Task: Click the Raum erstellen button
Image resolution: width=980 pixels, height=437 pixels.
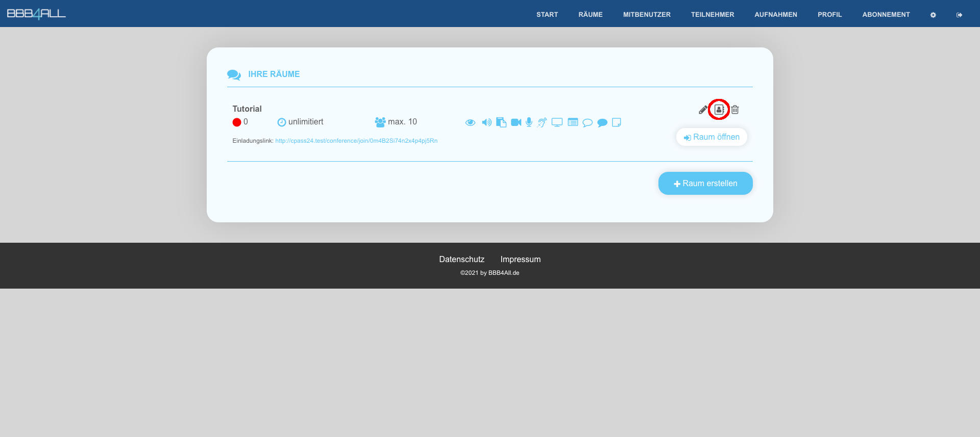Action: (705, 183)
